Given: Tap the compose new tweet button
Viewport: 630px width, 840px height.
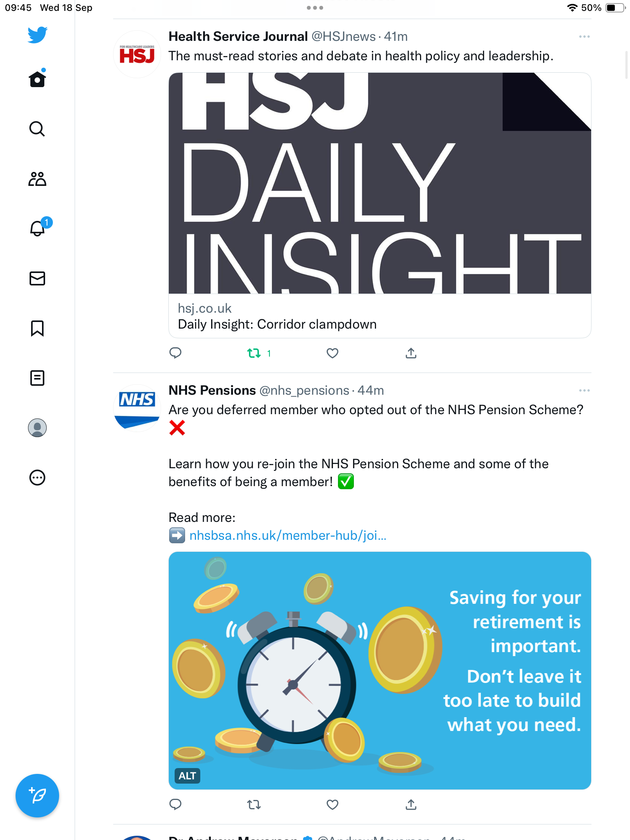Looking at the screenshot, I should coord(37,795).
